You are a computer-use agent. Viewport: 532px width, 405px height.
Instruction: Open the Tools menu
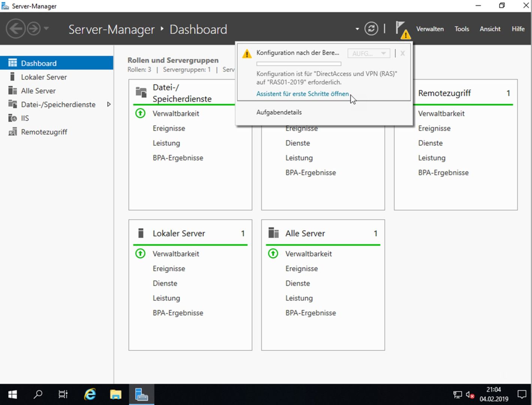click(x=462, y=29)
